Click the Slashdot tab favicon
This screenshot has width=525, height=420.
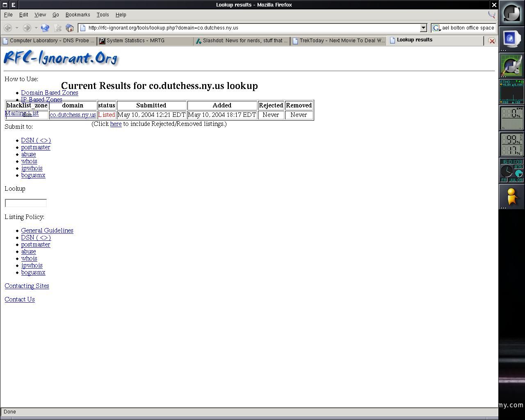click(199, 41)
